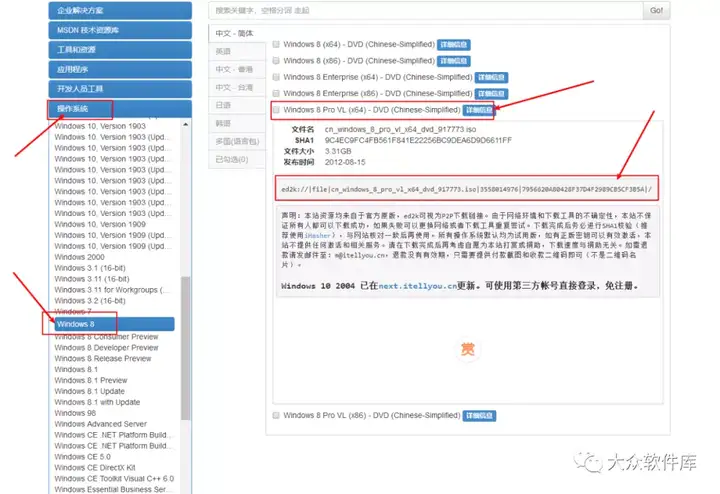
Task: Toggle details for Windows 8 Pro VL (x64)
Action: (x=478, y=110)
